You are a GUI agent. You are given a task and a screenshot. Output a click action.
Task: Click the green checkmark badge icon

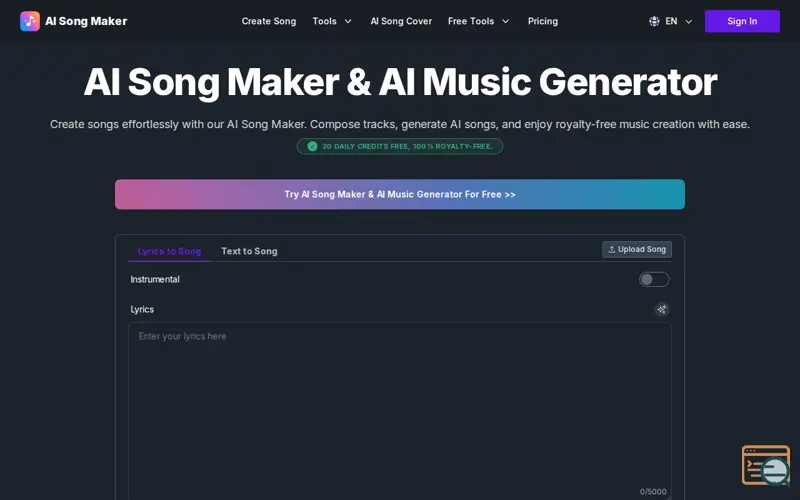pyautogui.click(x=312, y=146)
